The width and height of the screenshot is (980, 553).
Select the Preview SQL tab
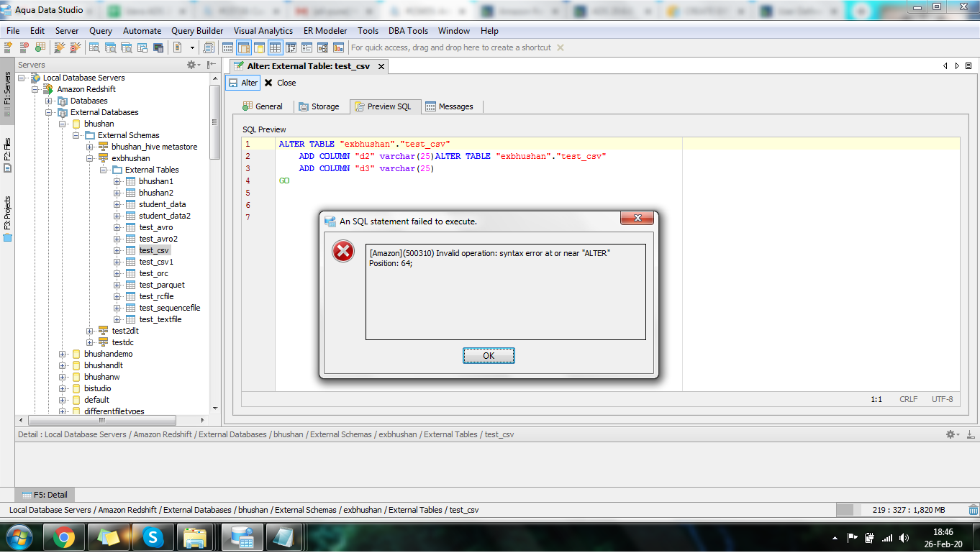pos(384,106)
